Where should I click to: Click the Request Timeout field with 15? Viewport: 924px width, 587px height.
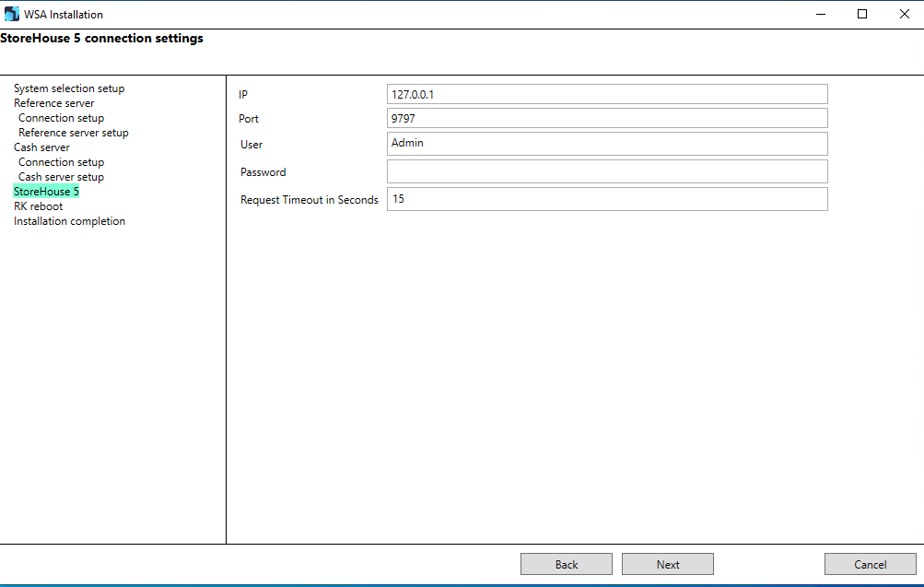(x=607, y=199)
